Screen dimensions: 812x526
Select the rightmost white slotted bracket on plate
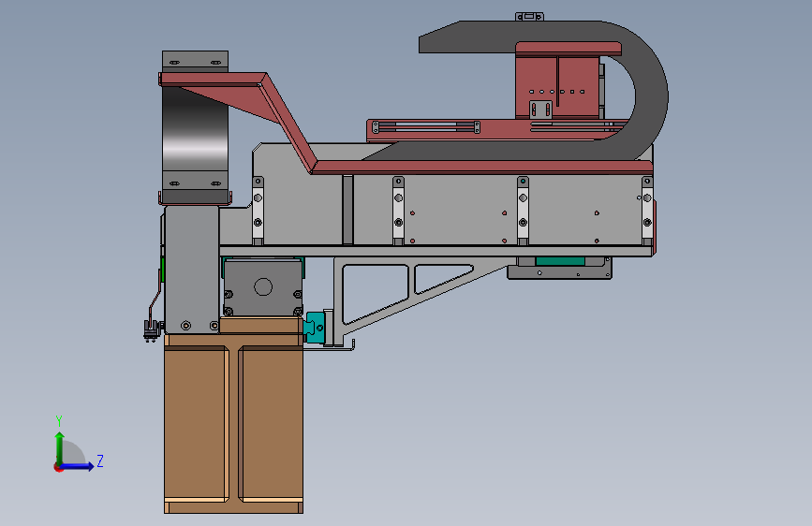[647, 211]
